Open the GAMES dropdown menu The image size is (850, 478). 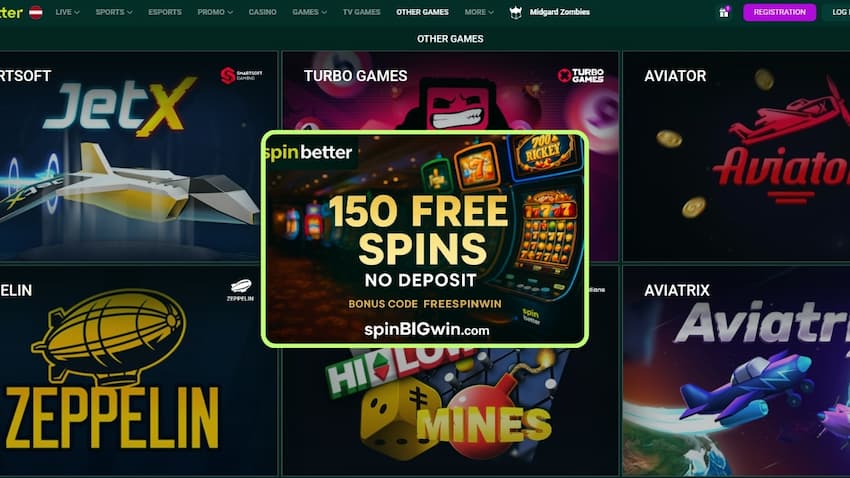[x=310, y=12]
